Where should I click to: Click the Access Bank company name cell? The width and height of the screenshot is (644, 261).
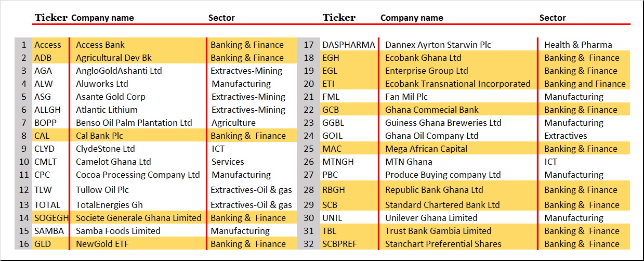pos(100,45)
